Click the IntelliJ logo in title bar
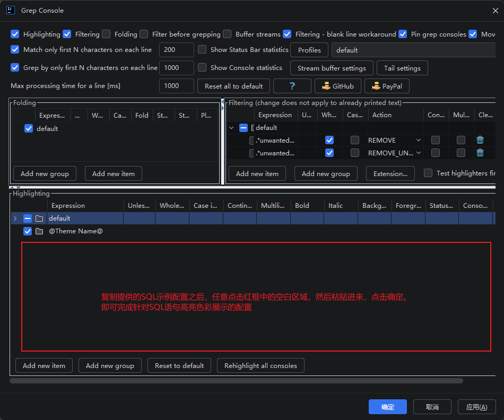 (x=11, y=10)
